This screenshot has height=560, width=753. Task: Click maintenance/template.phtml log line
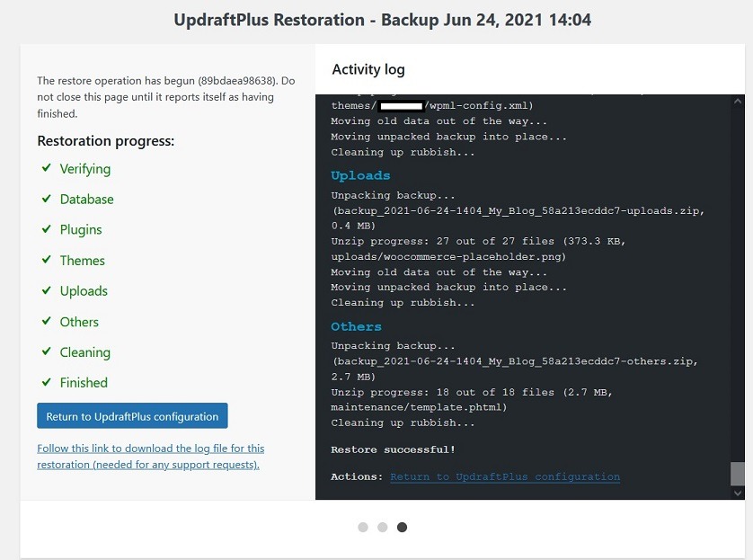coord(419,407)
